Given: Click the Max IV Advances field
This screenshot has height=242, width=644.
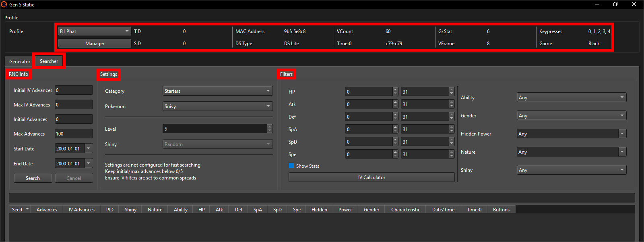Looking at the screenshot, I should (x=74, y=104).
